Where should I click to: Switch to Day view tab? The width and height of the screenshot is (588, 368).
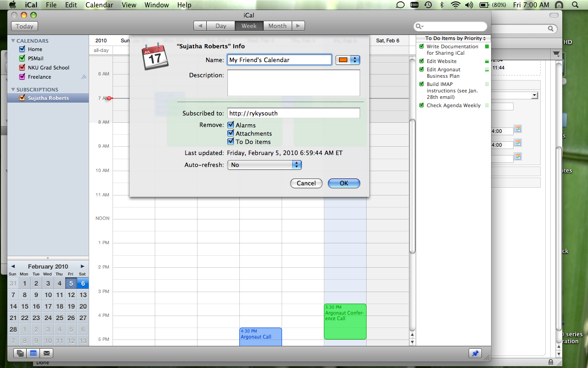(x=221, y=26)
